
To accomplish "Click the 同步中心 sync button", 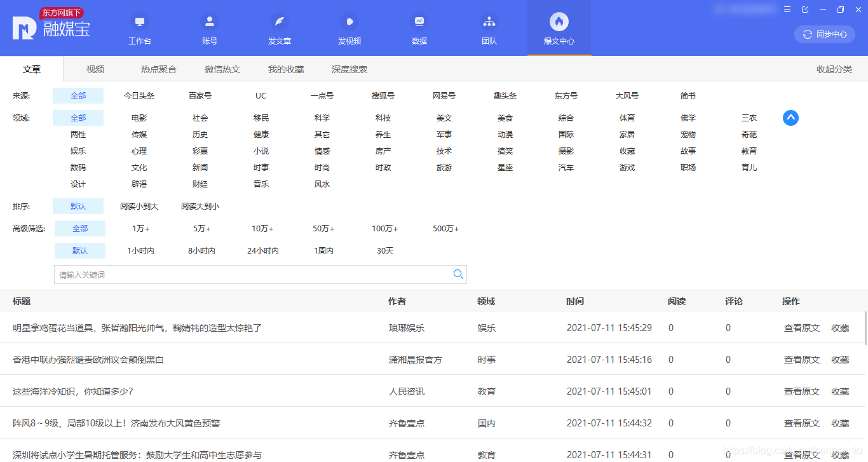I will [825, 34].
